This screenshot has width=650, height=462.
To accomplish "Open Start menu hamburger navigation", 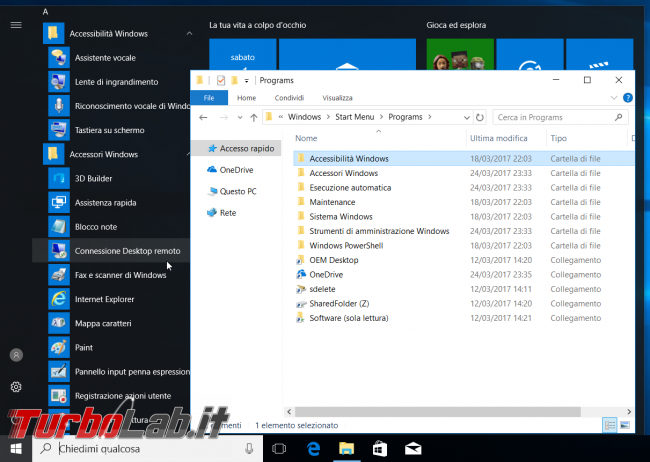I will coord(16,25).
